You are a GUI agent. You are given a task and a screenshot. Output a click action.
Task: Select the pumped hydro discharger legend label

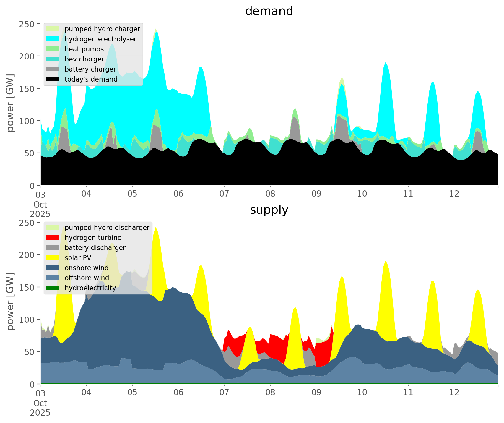tap(107, 228)
